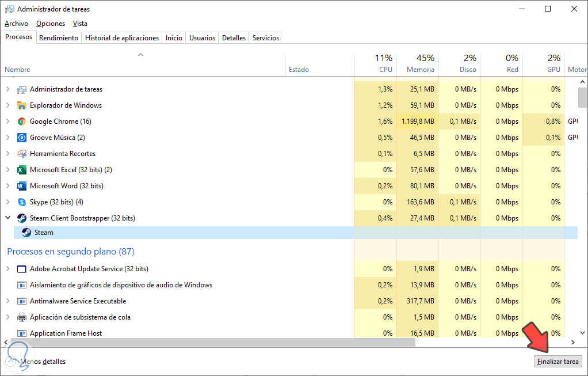Click the Skype process icon
This screenshot has height=376, width=588.
pyautogui.click(x=22, y=202)
